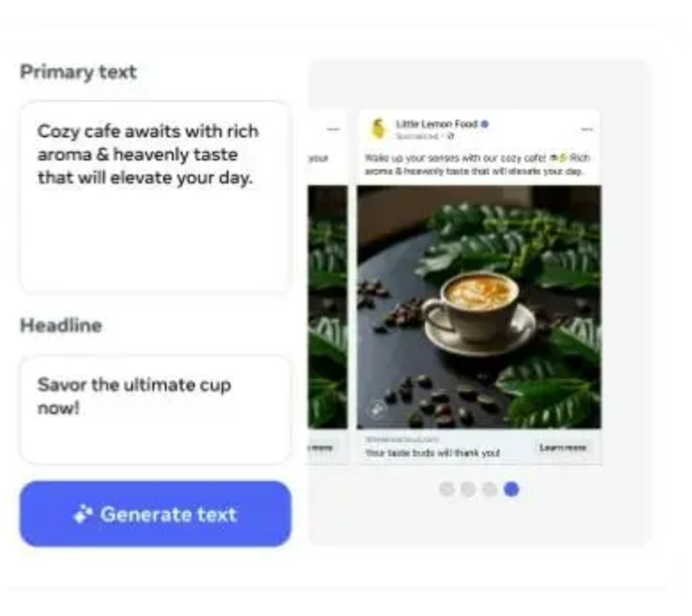Viewport: 692px width, 616px height.
Task: Click the Generate text button
Action: (155, 513)
